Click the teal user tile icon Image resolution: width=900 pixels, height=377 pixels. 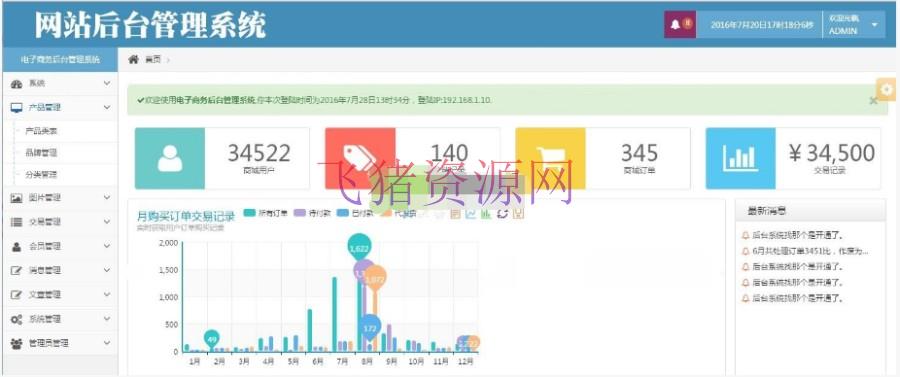[x=170, y=158]
